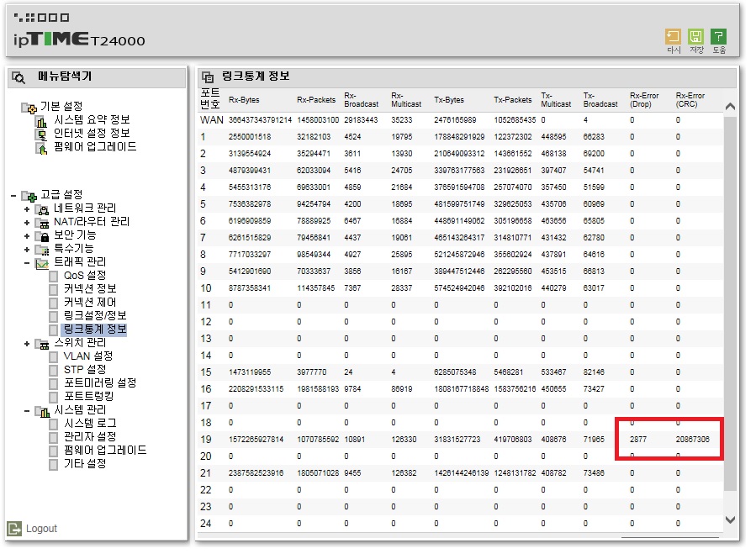Expand the 보안 기능 node
The width and height of the screenshot is (756, 559).
[x=27, y=236]
